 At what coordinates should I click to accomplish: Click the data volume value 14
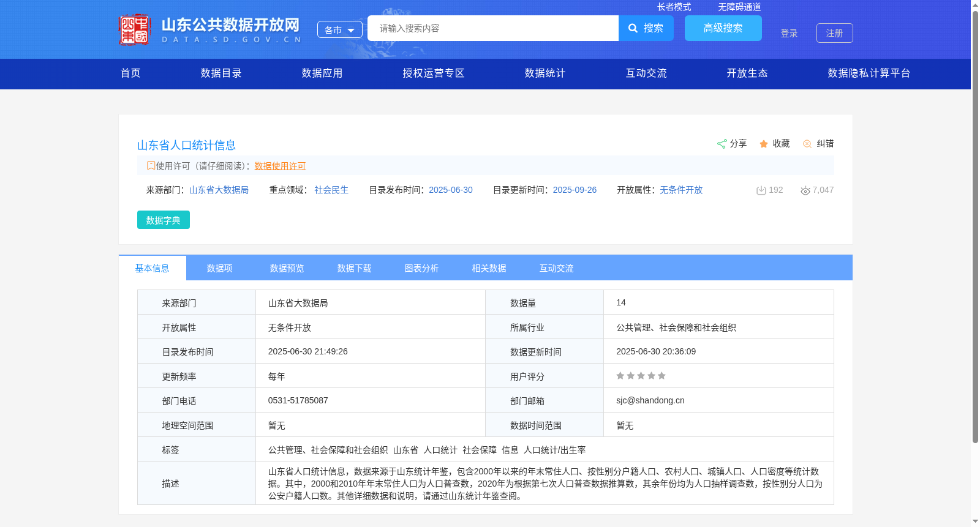pos(621,302)
